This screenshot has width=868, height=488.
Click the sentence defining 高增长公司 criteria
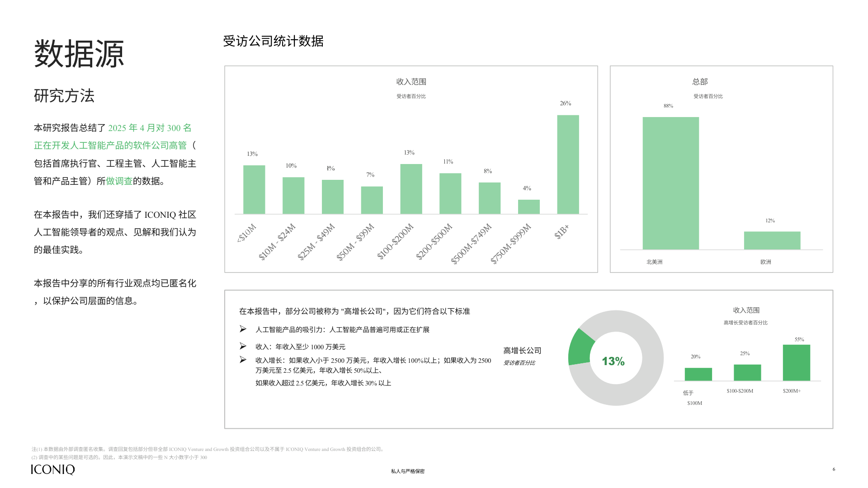pyautogui.click(x=354, y=311)
